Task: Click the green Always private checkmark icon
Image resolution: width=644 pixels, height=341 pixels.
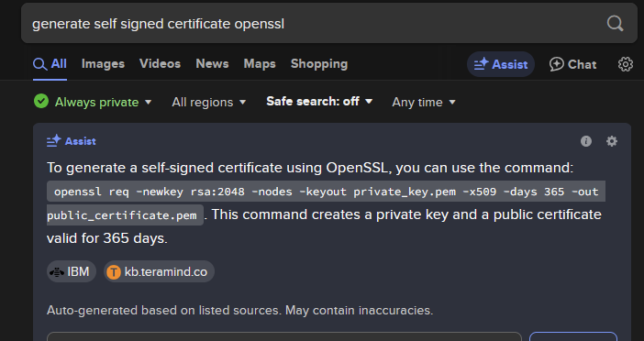Action: click(x=41, y=101)
